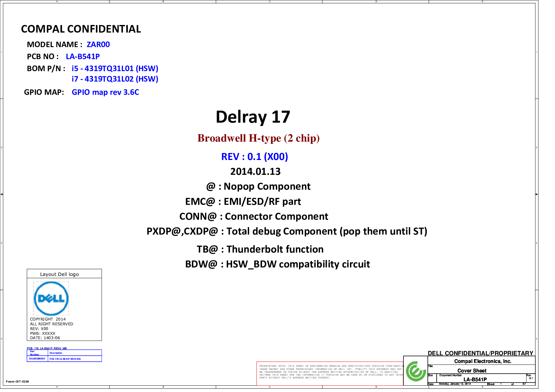The width and height of the screenshot is (555, 392).
Task: Select the BOM line 'i5 - 4319TQ31L01 (HSW)'
Action: pyautogui.click(x=115, y=69)
